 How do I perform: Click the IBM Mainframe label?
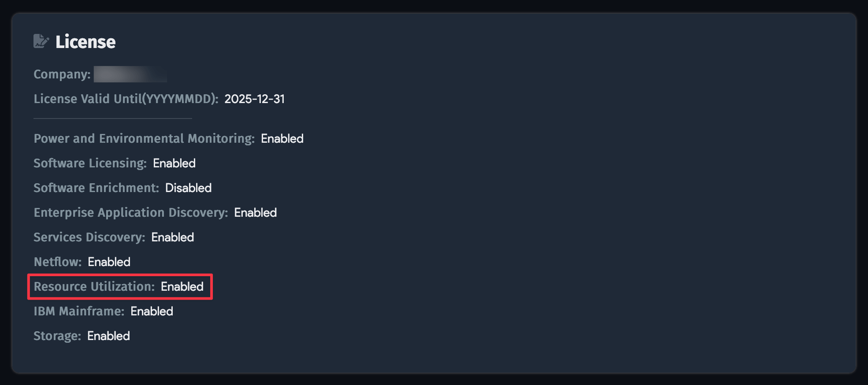click(x=79, y=311)
